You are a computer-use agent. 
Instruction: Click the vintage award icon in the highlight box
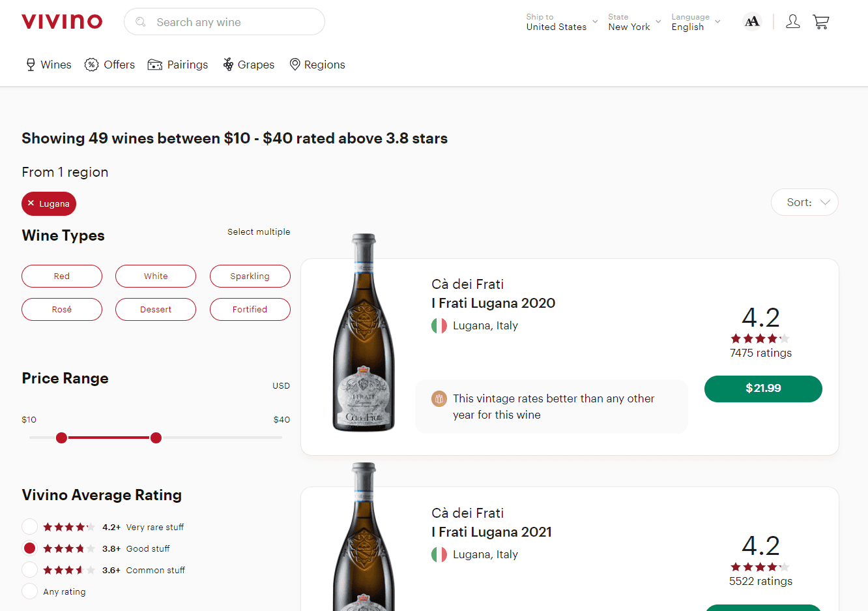439,398
